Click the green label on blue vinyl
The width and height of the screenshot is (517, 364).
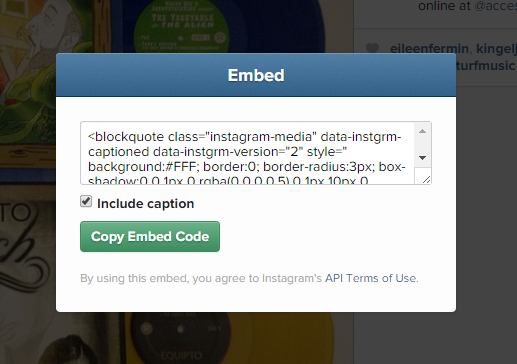[181, 27]
